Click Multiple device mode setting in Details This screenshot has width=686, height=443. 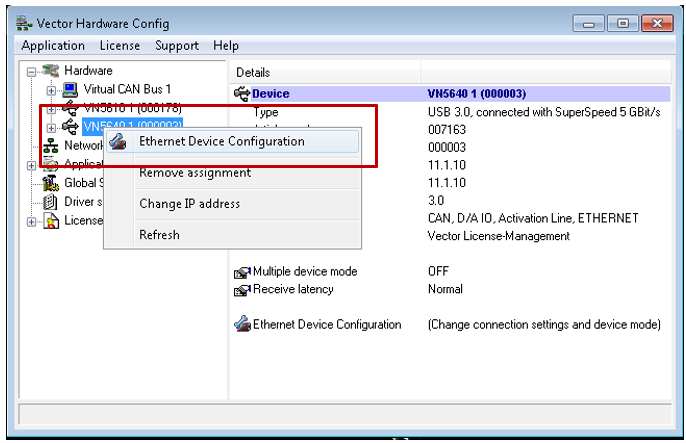[x=305, y=272]
